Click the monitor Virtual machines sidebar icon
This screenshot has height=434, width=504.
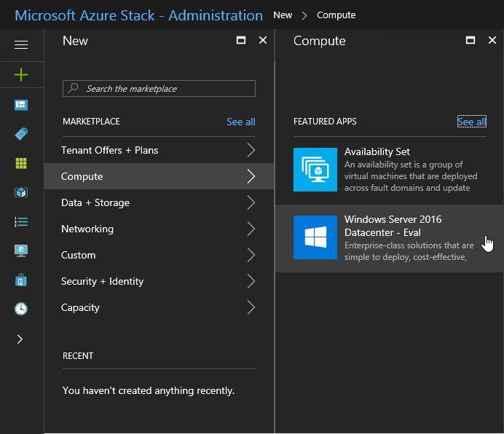pos(21,250)
